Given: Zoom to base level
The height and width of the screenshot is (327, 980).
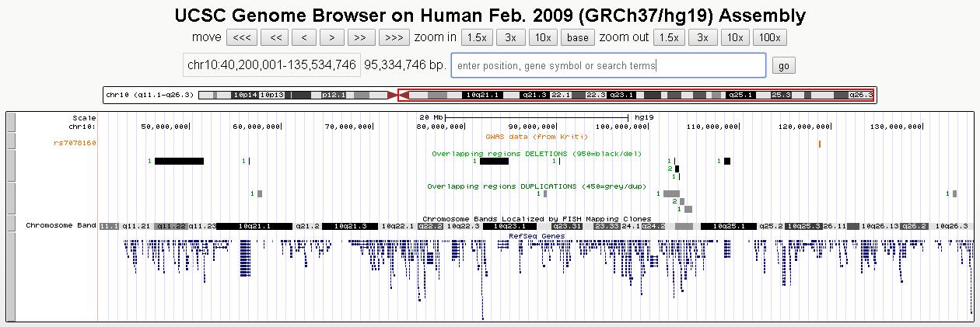Looking at the screenshot, I should pos(577,37).
